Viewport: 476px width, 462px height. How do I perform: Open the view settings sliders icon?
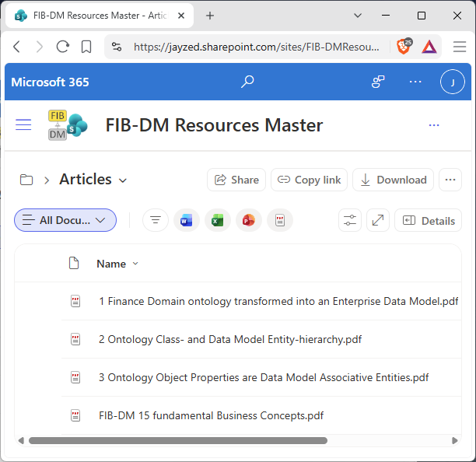(x=350, y=220)
